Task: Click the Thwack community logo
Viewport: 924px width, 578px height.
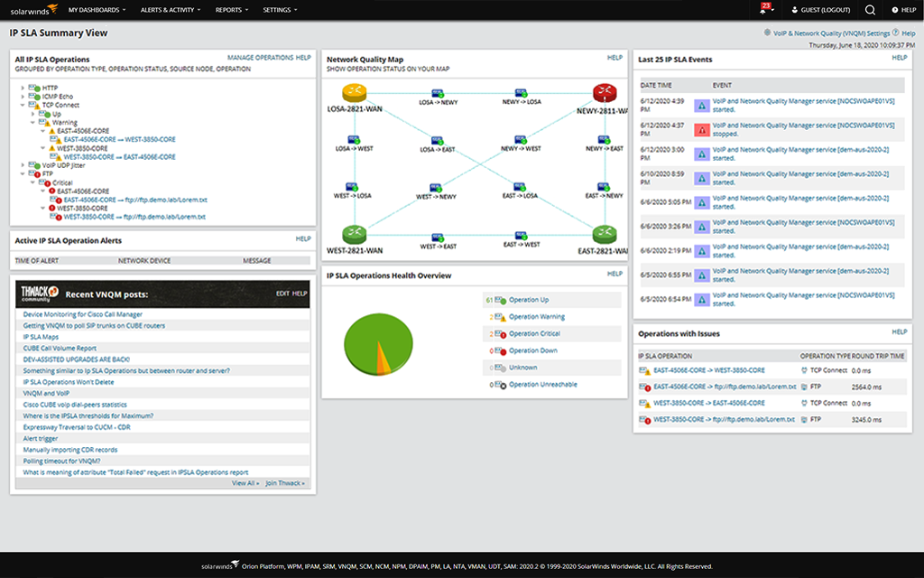Action: [41, 293]
